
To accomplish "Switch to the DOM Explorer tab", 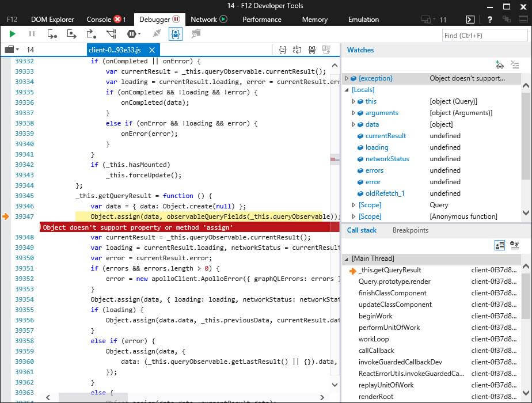I will pos(52,20).
